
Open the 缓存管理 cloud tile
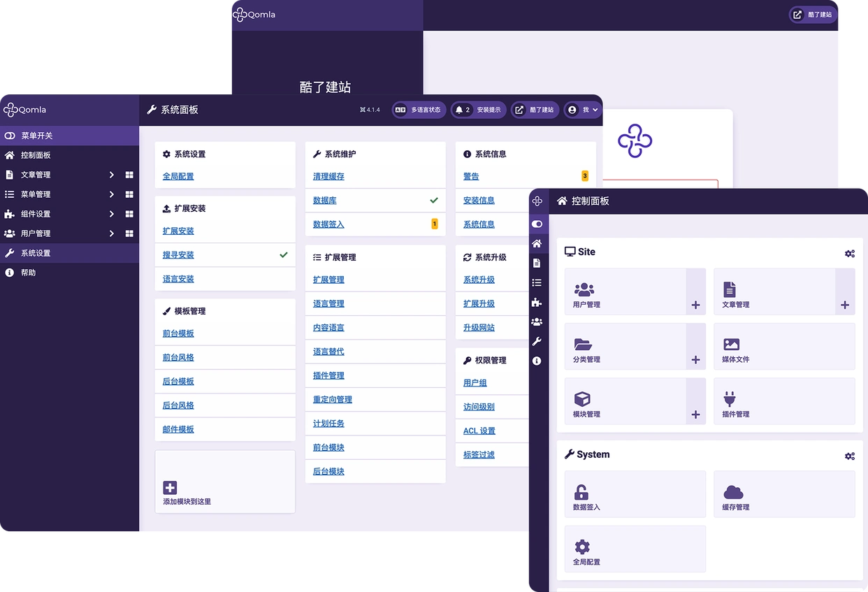pyautogui.click(x=784, y=494)
